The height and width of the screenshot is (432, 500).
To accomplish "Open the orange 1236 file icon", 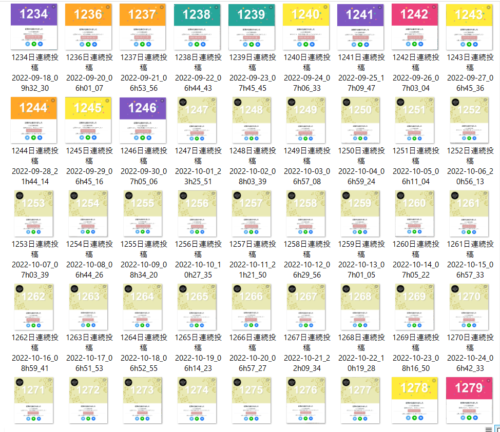I will [88, 27].
